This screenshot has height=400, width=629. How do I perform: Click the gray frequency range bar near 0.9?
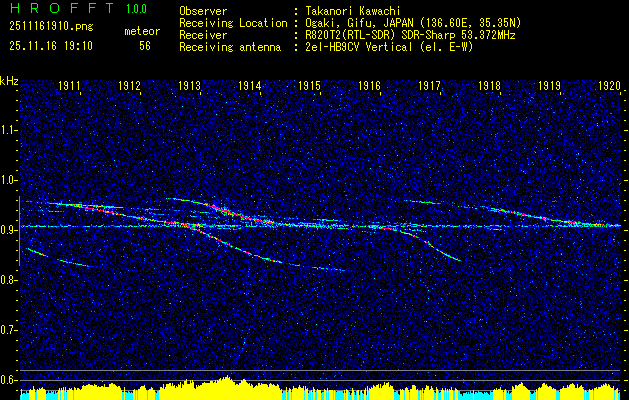[x=19, y=231]
